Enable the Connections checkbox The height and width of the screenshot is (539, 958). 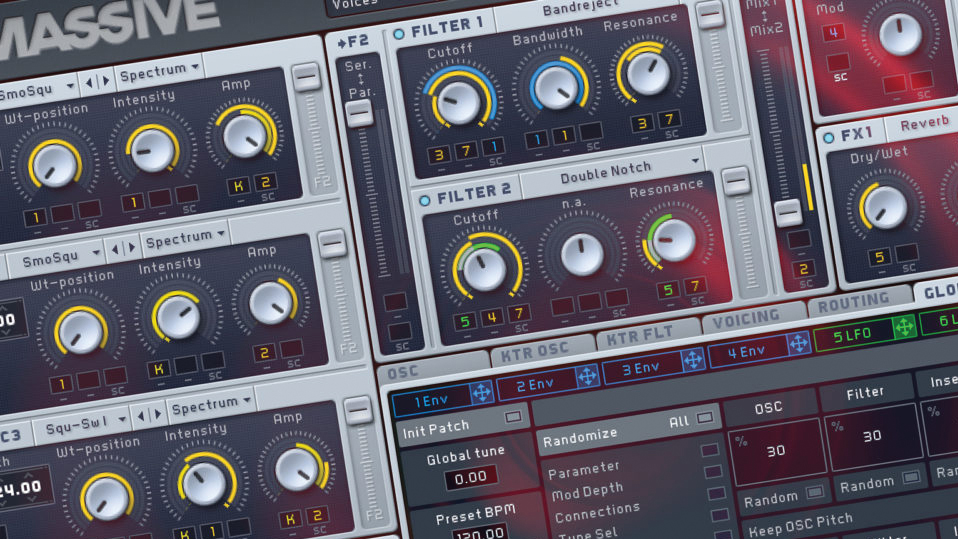click(717, 493)
